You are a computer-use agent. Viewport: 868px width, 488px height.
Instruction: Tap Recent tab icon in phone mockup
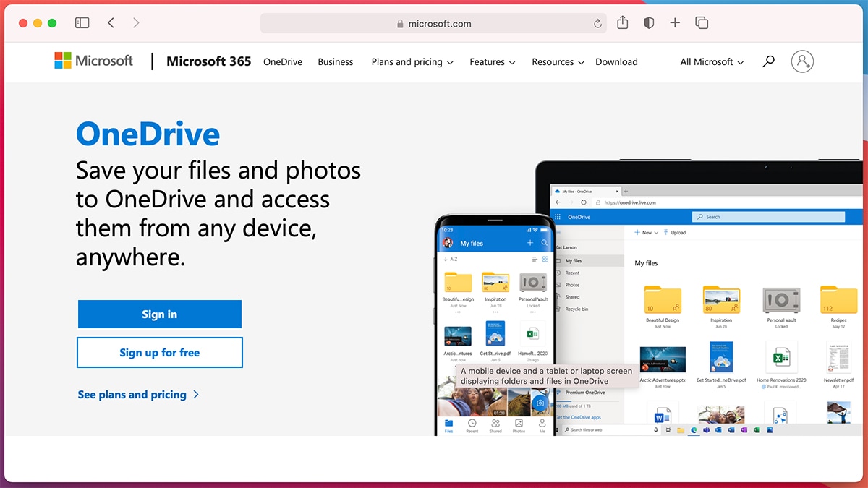pyautogui.click(x=472, y=423)
